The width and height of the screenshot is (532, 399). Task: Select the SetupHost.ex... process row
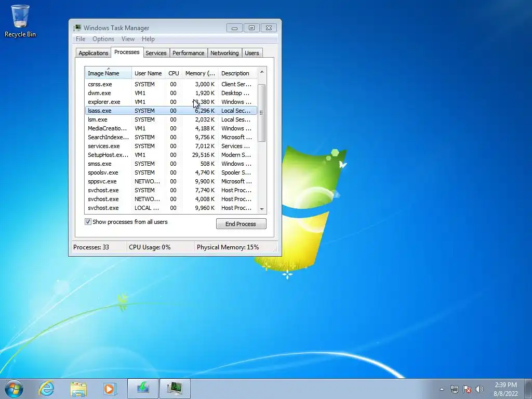tap(171, 155)
